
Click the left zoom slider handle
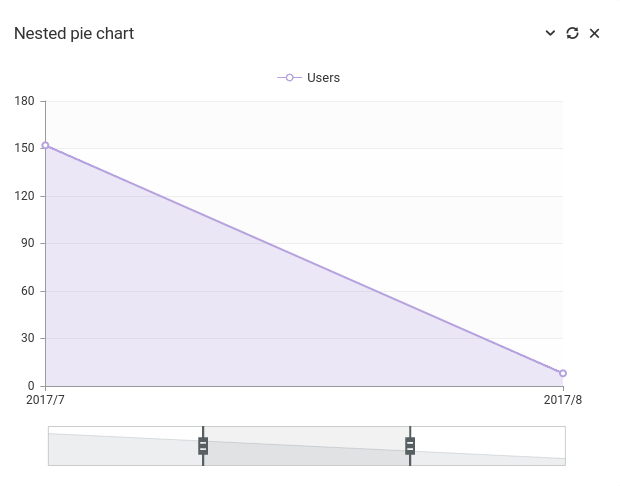click(203, 446)
